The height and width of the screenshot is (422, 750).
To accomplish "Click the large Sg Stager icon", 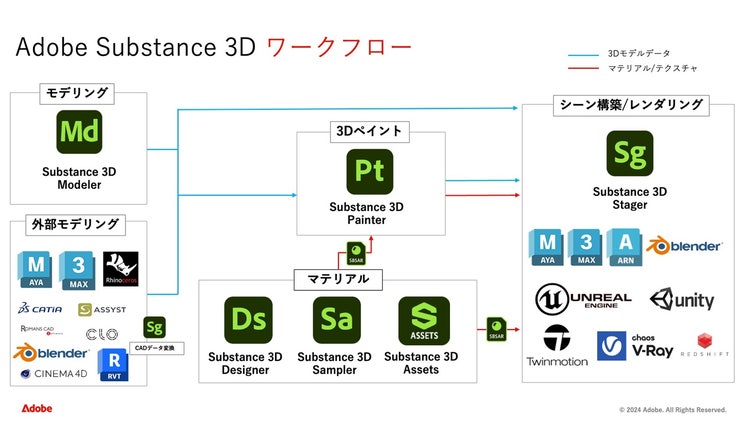I will (x=629, y=154).
